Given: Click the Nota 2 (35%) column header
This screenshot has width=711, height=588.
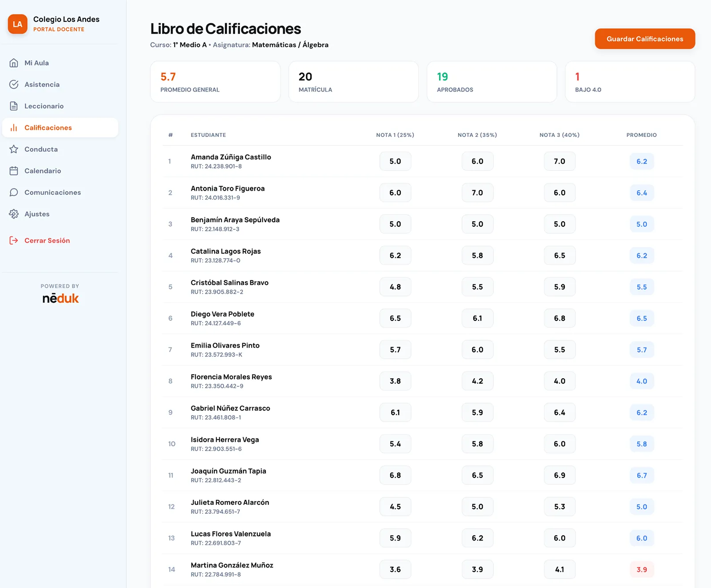Looking at the screenshot, I should [477, 135].
